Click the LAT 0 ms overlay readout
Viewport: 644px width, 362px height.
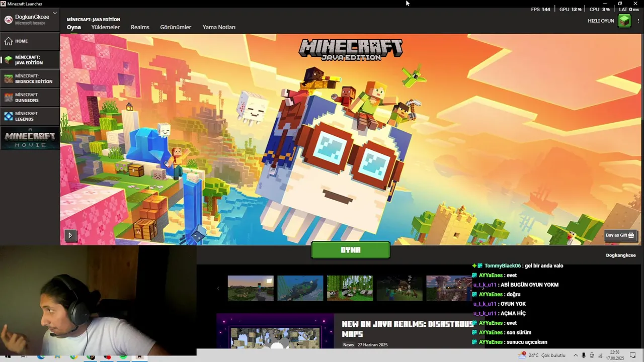coord(629,9)
